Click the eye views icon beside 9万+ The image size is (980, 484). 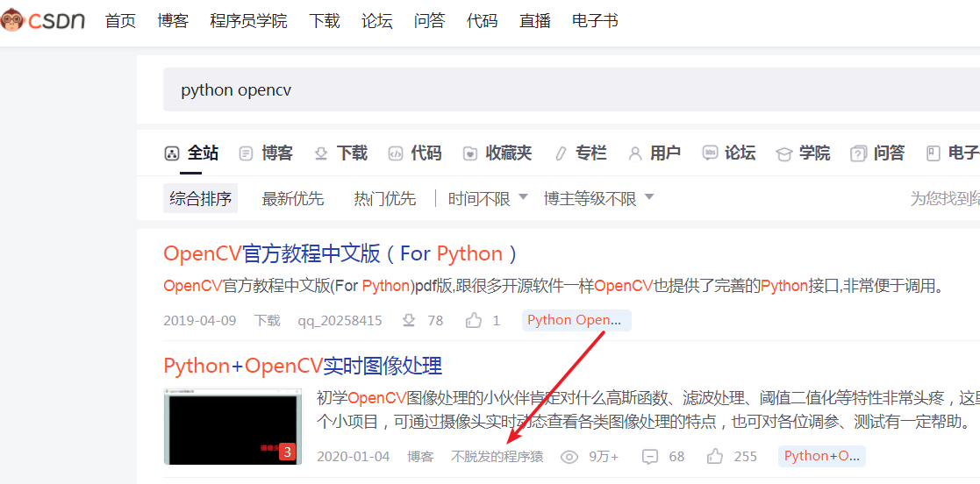coord(569,457)
